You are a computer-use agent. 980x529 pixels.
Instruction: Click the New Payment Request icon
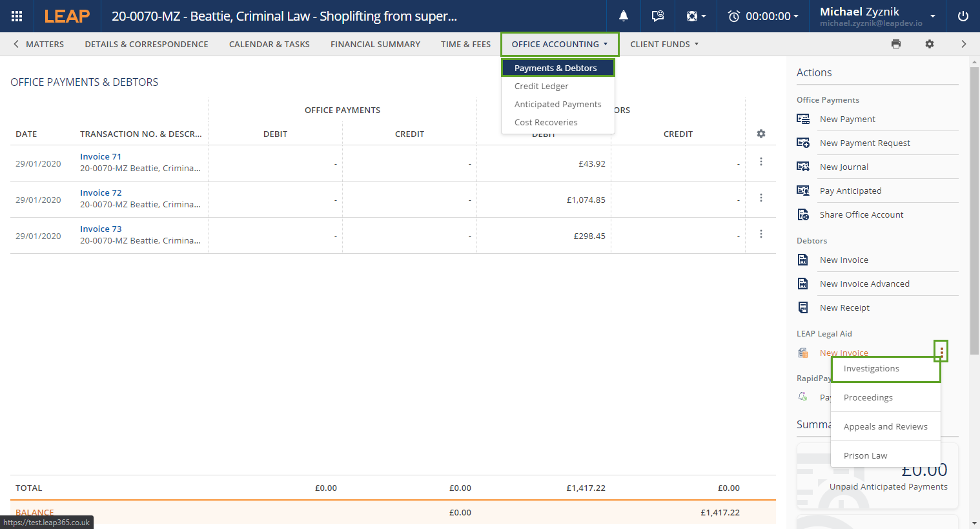803,143
